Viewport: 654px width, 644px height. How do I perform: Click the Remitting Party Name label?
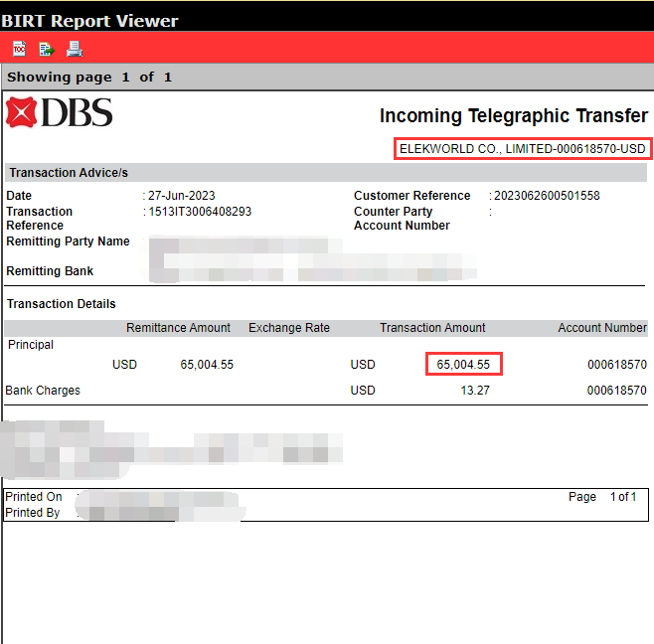(x=68, y=241)
